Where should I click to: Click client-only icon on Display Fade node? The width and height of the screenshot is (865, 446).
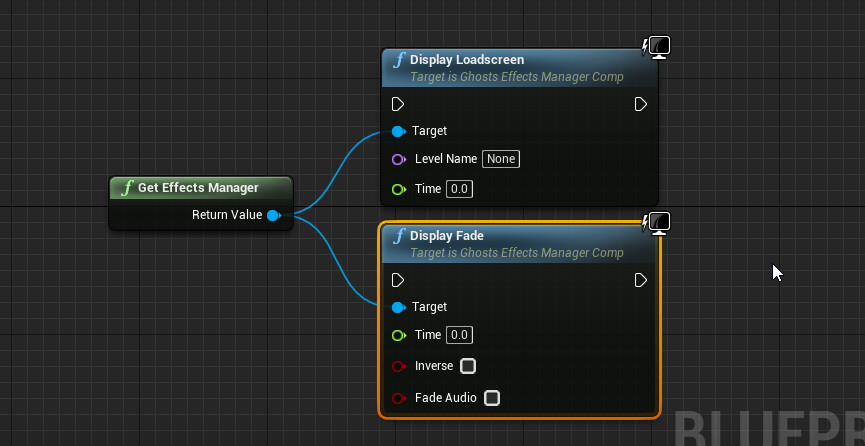[x=656, y=223]
